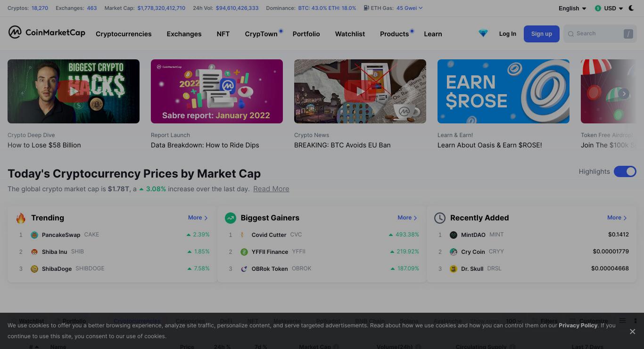Screen dimensions: 644x349
Task: Play the Biggest Crypto Hacks video thumbnail
Action: coord(74,91)
